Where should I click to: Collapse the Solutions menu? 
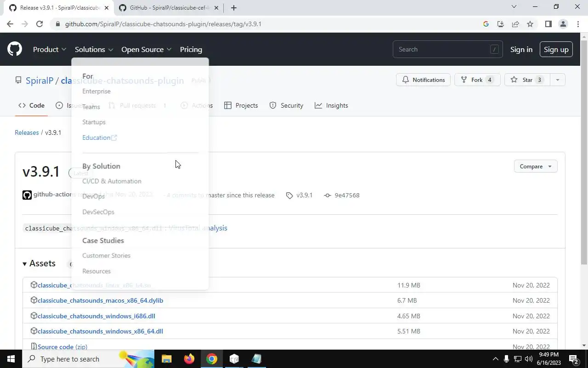pyautogui.click(x=94, y=49)
